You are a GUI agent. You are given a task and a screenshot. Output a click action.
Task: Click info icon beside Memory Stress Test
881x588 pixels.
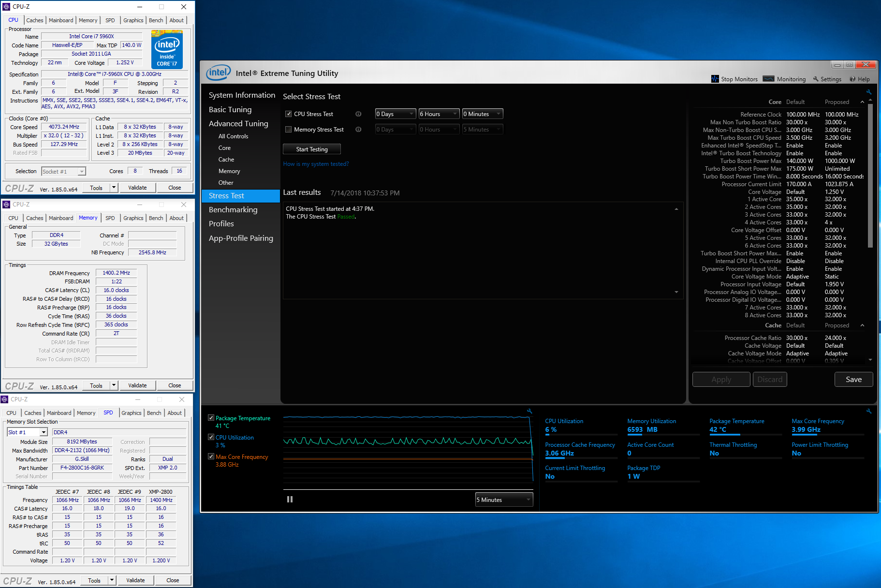click(358, 130)
